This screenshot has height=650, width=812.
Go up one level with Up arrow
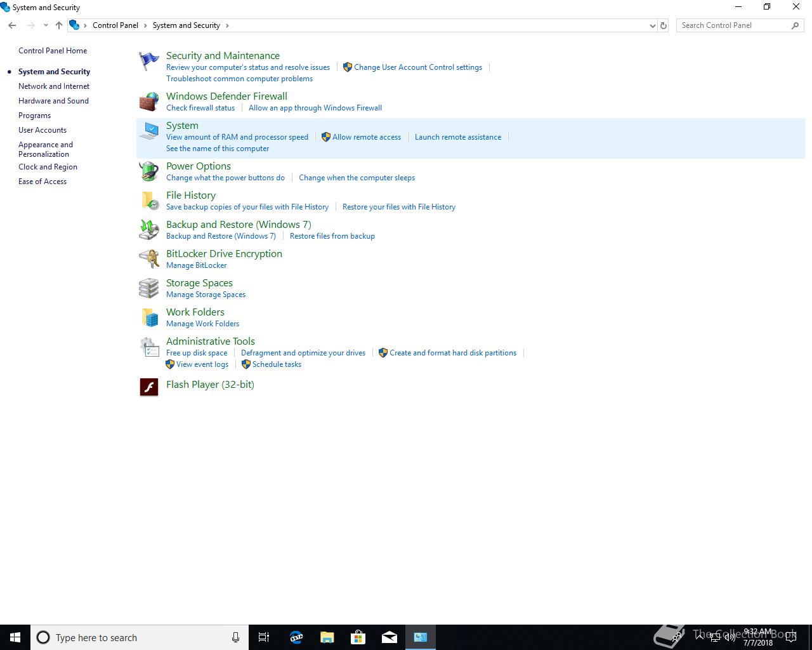pyautogui.click(x=59, y=25)
